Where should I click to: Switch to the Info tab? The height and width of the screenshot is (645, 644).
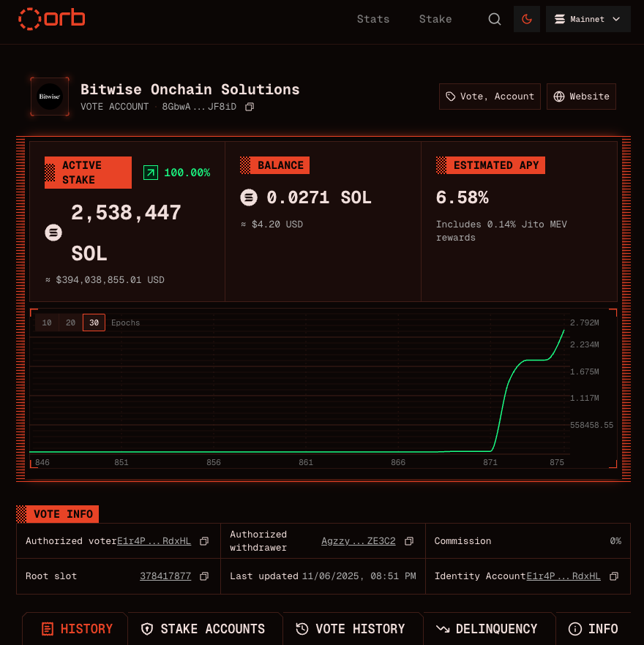[594, 629]
